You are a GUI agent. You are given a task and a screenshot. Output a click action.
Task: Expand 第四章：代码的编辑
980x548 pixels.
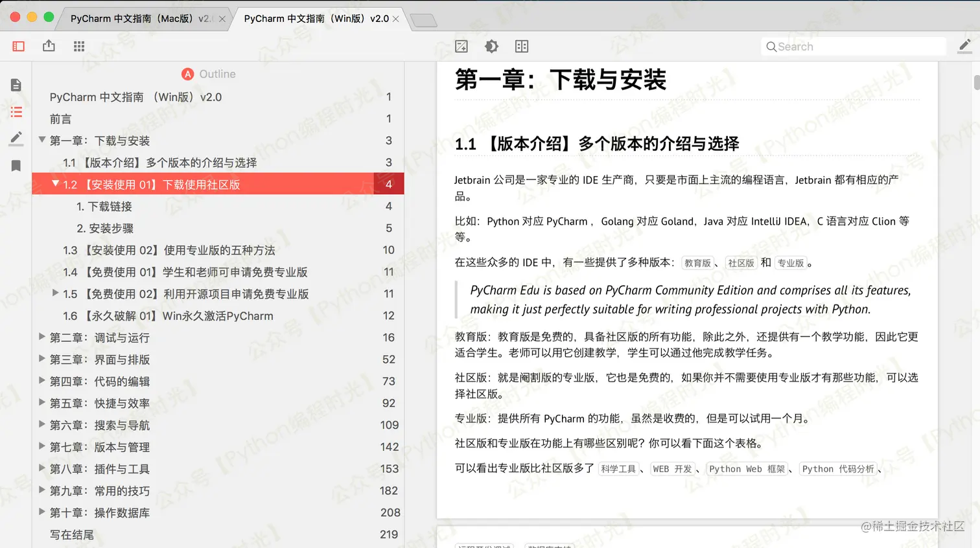pos(42,381)
